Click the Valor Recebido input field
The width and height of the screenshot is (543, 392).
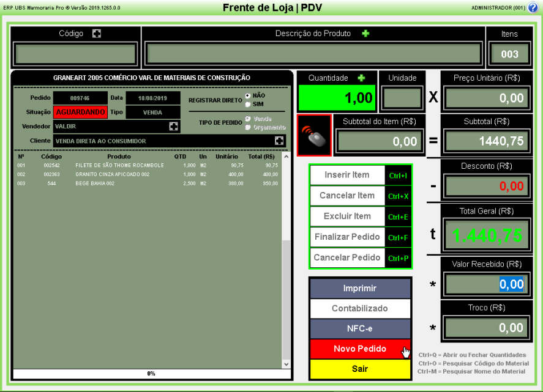(485, 284)
